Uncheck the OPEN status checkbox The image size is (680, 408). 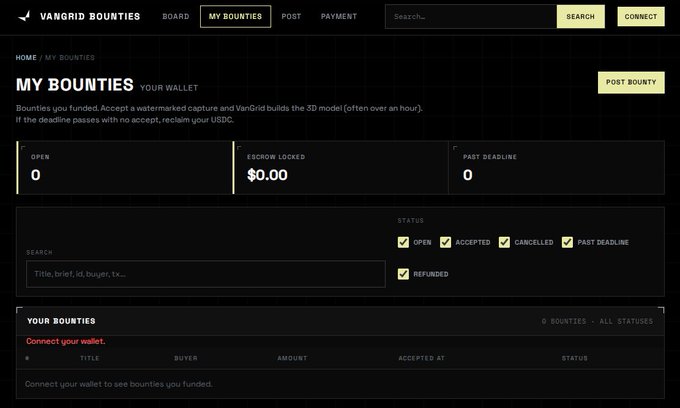(x=403, y=242)
